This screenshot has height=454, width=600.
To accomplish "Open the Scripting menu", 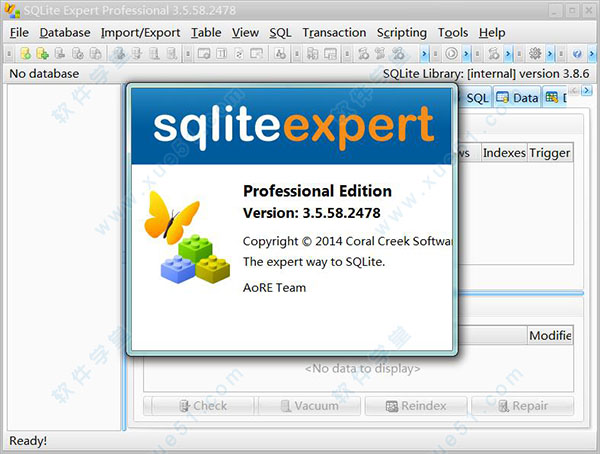I will pyautogui.click(x=402, y=33).
